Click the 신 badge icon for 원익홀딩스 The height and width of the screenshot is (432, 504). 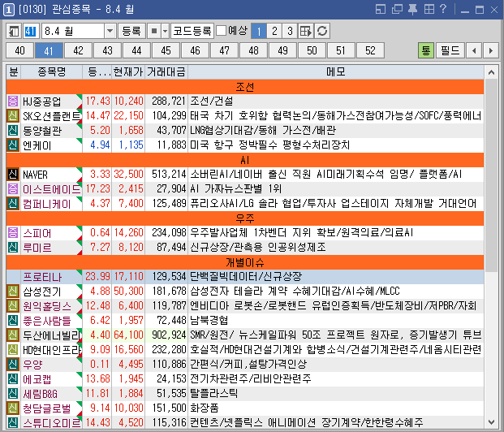coord(13,306)
